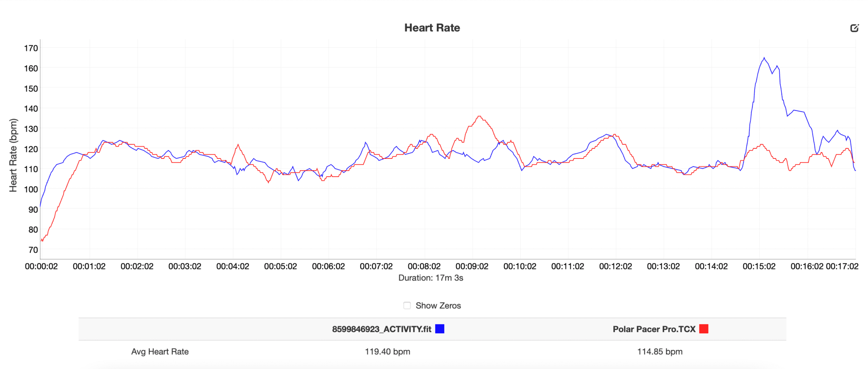868x369 pixels.
Task: Click the 00:14:02 time axis tick
Action: 711,266
